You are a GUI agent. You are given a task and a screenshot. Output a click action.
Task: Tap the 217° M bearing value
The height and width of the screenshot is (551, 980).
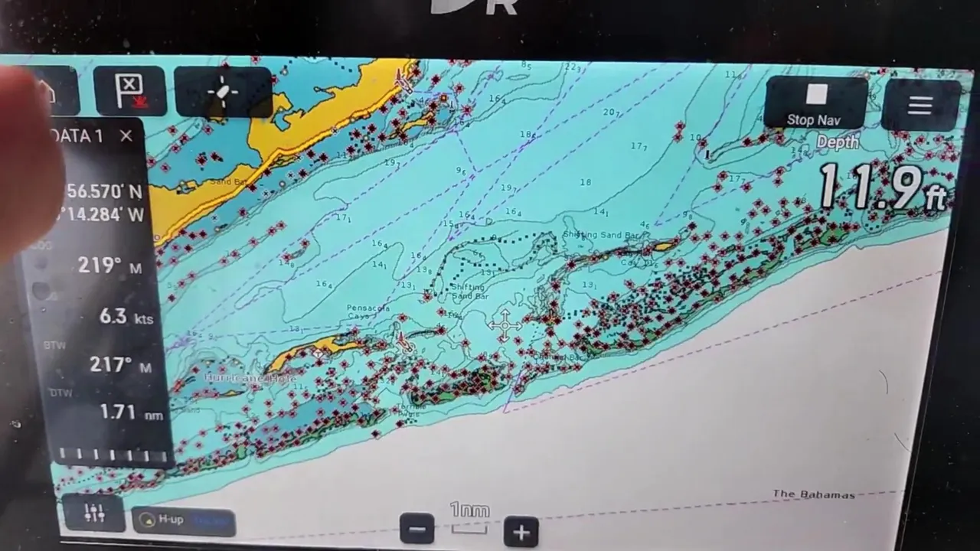tap(120, 365)
